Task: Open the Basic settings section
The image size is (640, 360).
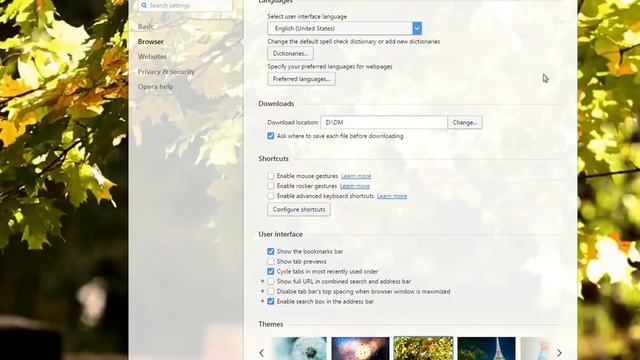Action: click(146, 27)
